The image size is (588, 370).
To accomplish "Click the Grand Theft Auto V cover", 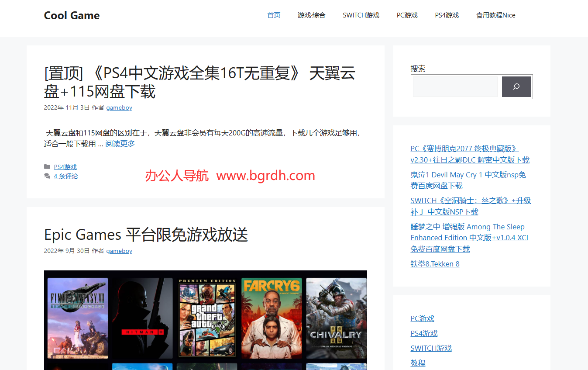I will tap(207, 318).
